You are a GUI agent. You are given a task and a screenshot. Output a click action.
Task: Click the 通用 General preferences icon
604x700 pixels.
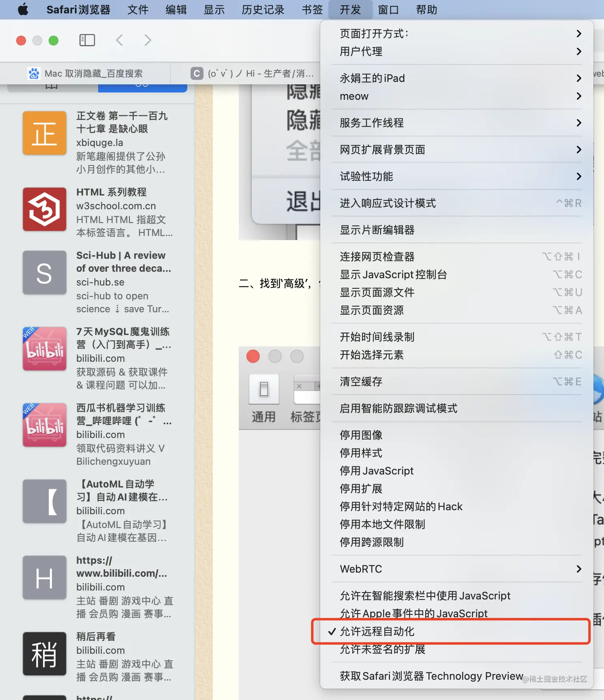[x=264, y=399]
